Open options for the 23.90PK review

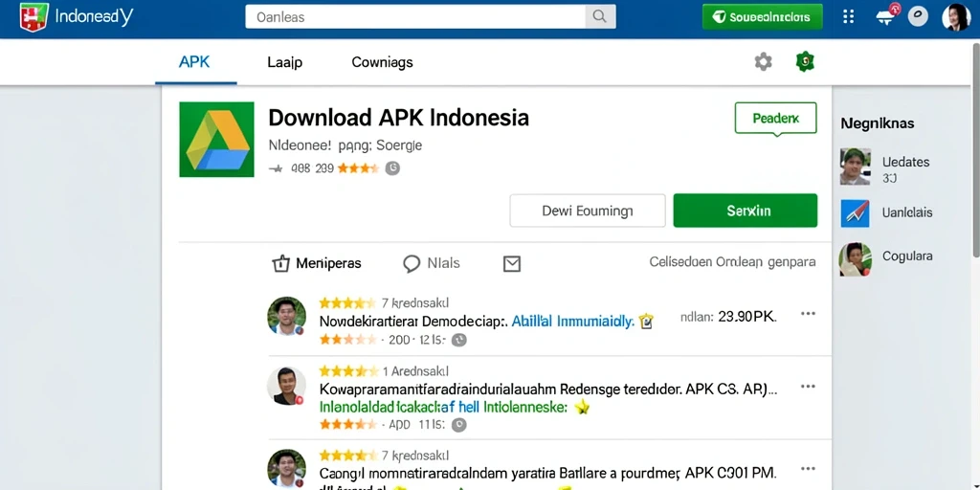pyautogui.click(x=808, y=314)
